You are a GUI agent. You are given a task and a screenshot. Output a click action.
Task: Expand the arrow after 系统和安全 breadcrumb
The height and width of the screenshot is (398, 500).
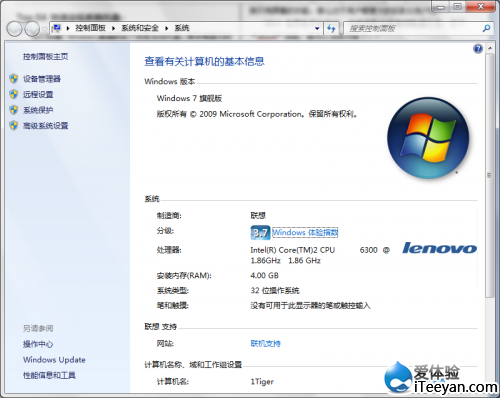point(167,28)
